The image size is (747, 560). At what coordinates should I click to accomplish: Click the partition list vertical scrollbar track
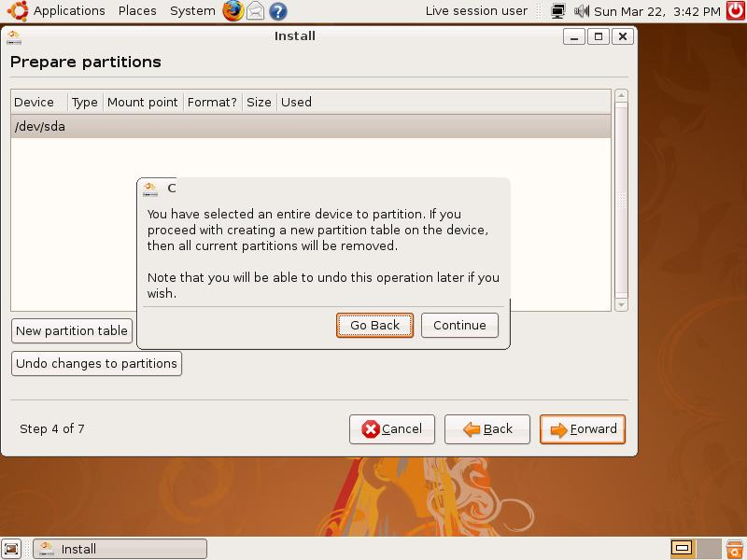tap(621, 200)
